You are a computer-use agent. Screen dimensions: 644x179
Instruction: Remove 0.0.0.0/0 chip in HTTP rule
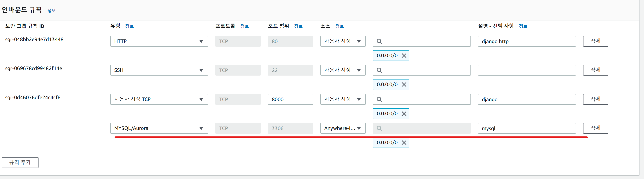pyautogui.click(x=404, y=56)
